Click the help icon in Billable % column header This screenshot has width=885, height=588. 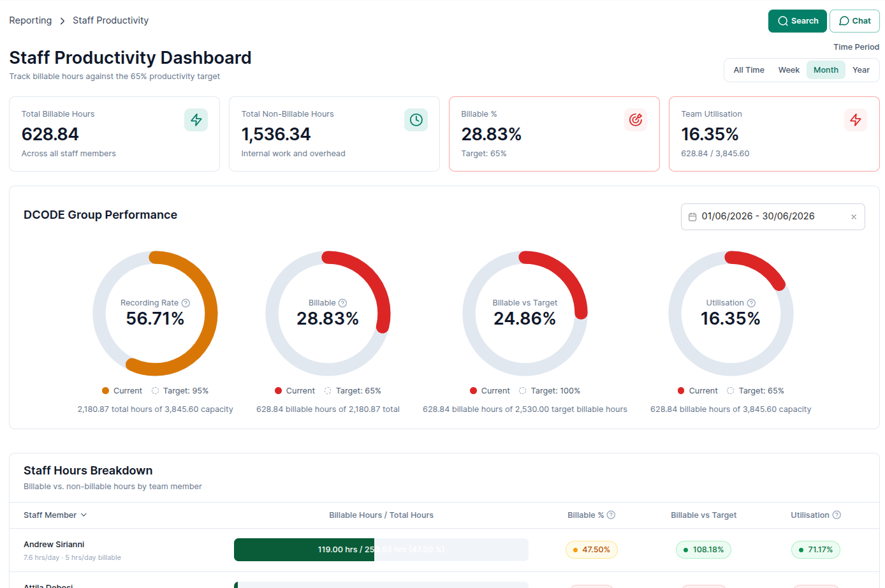click(611, 515)
